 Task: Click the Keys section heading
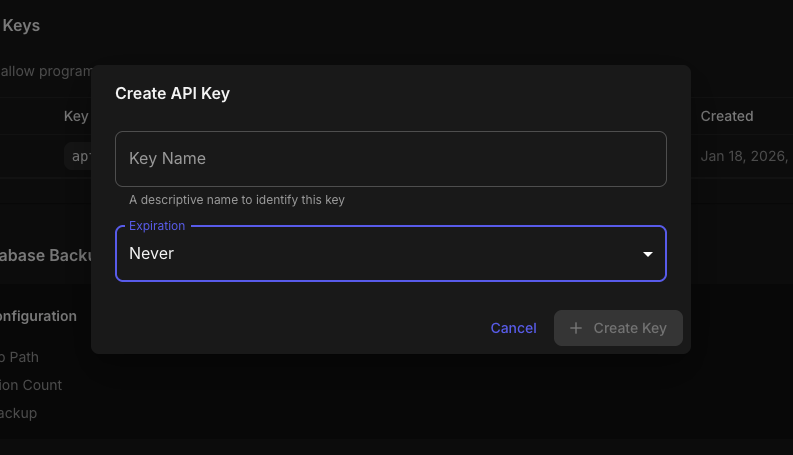21,26
